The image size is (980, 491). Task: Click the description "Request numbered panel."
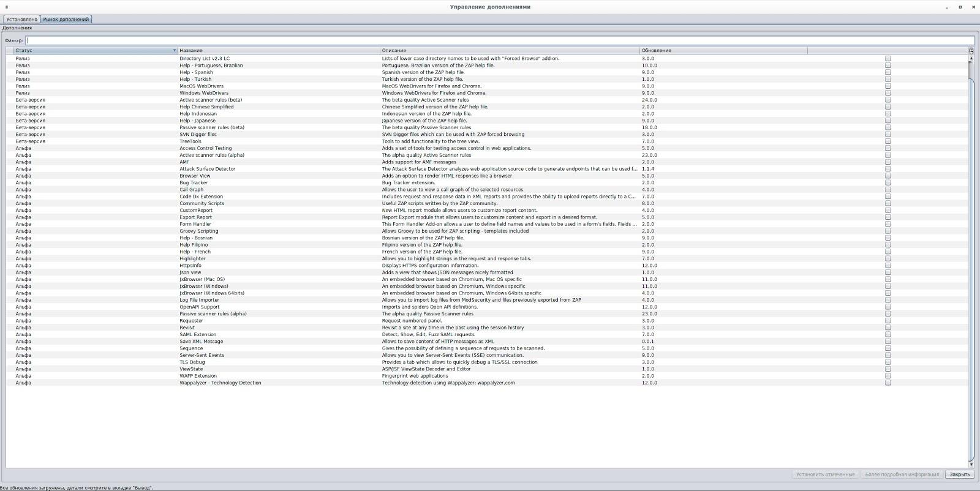click(412, 321)
